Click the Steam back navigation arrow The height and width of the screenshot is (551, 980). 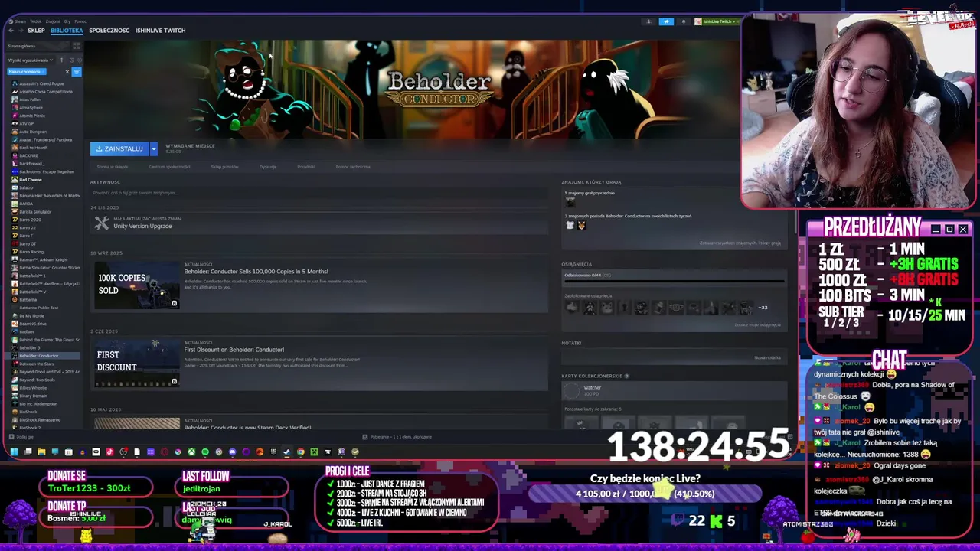point(11,31)
